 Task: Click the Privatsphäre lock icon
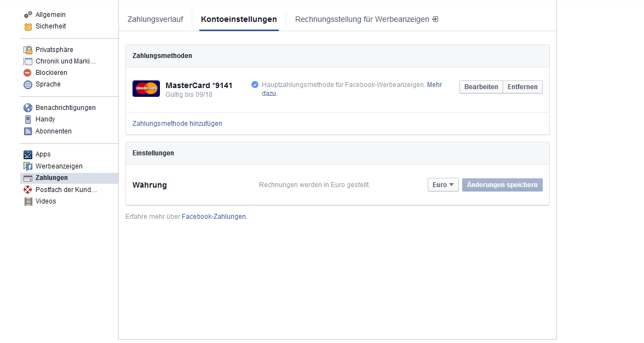click(28, 50)
